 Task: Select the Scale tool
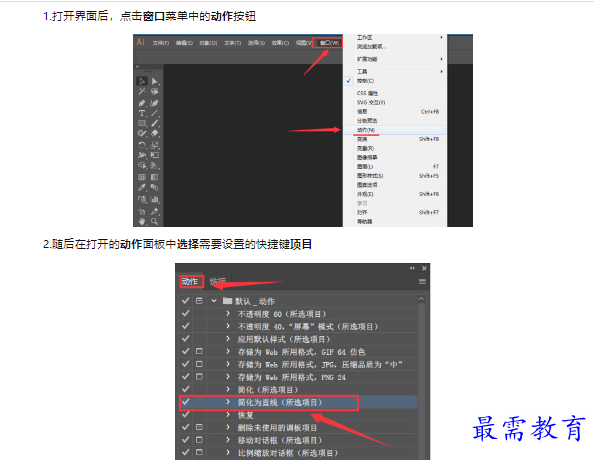[x=155, y=145]
